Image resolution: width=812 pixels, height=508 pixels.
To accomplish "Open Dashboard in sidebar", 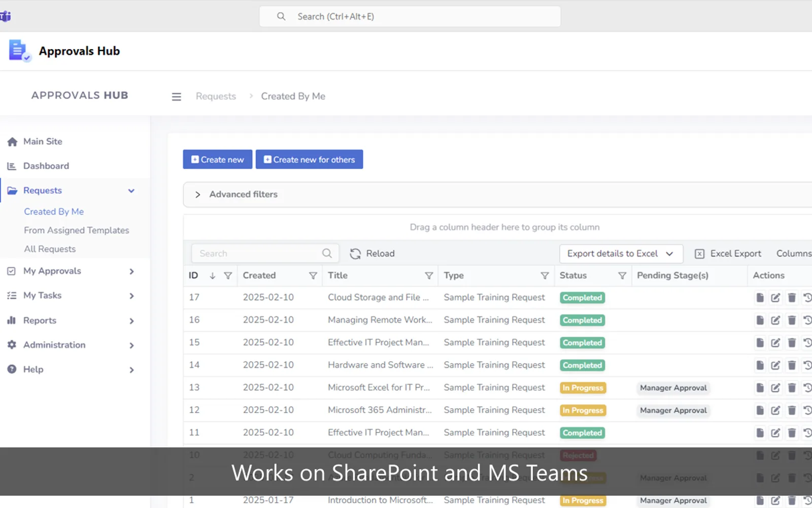I will click(x=46, y=166).
